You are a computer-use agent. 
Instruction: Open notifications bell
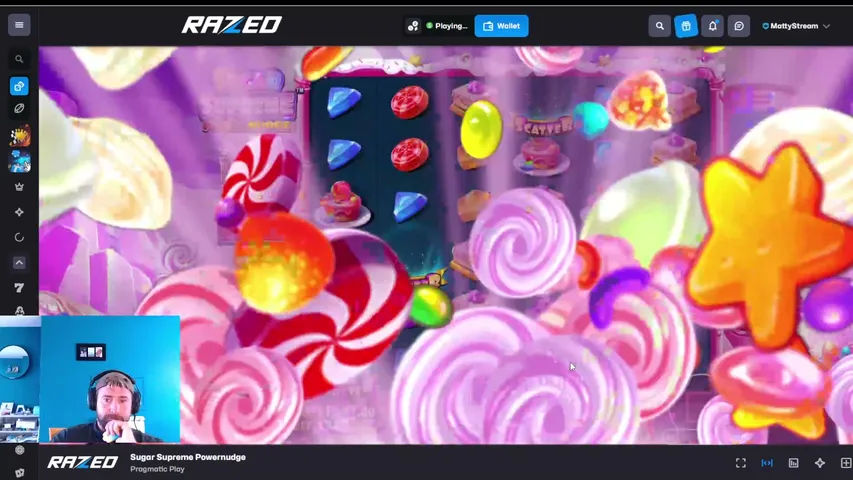712,26
